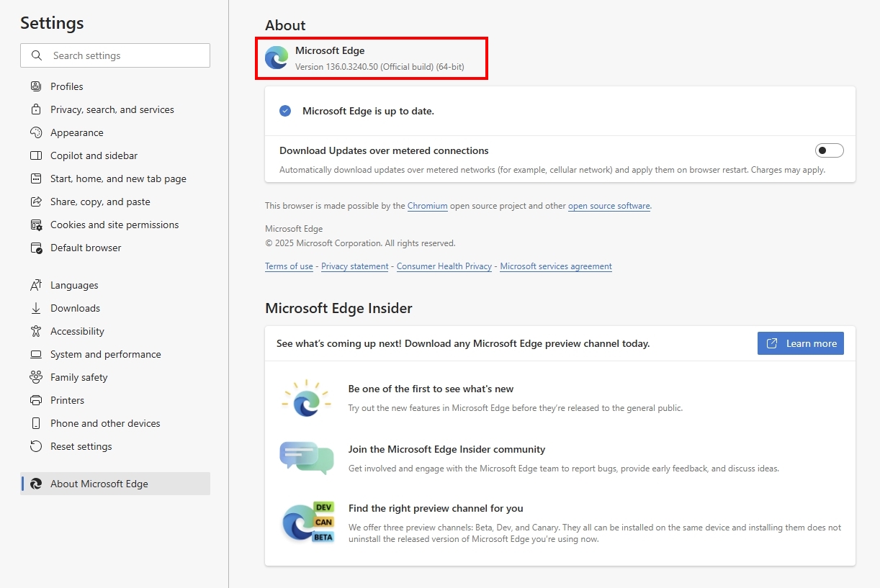This screenshot has width=880, height=588.
Task: Toggle Download Updates over metered connections
Action: point(829,150)
